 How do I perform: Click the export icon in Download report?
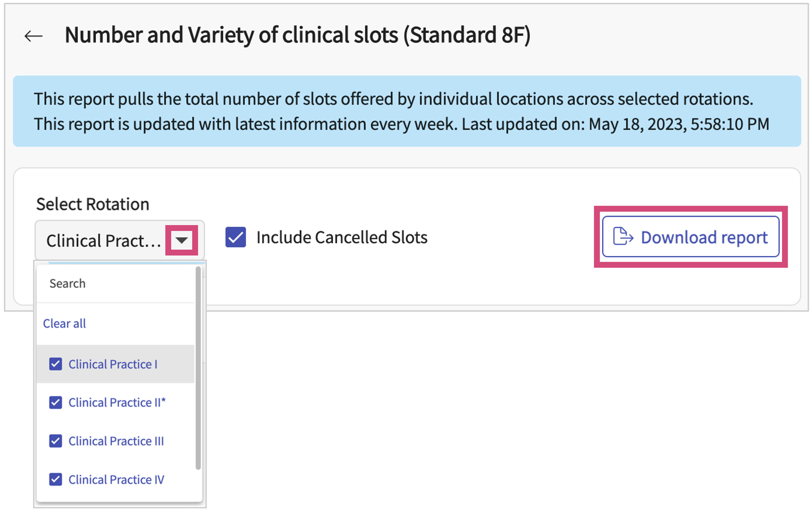(623, 236)
